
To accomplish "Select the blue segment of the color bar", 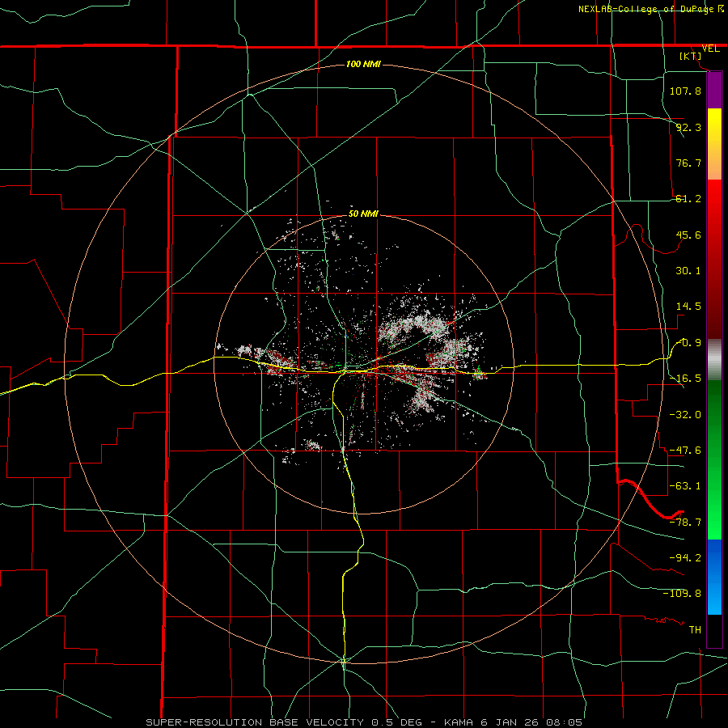I will point(714,577).
